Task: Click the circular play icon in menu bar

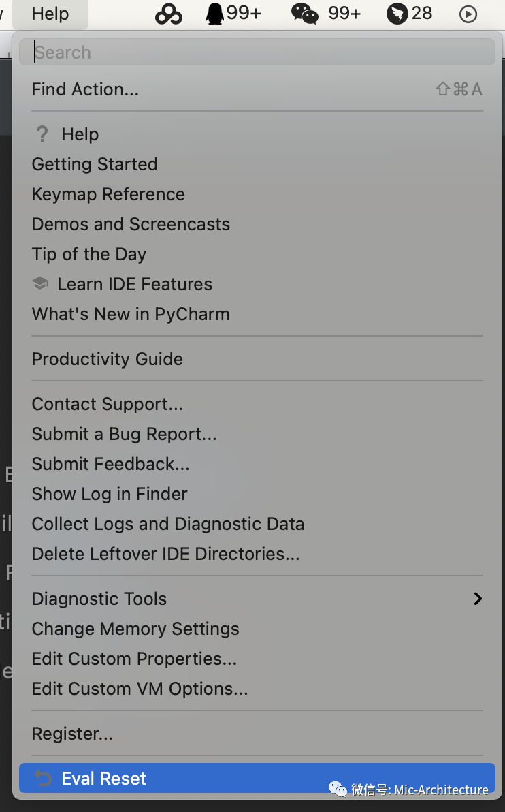Action: 468,14
